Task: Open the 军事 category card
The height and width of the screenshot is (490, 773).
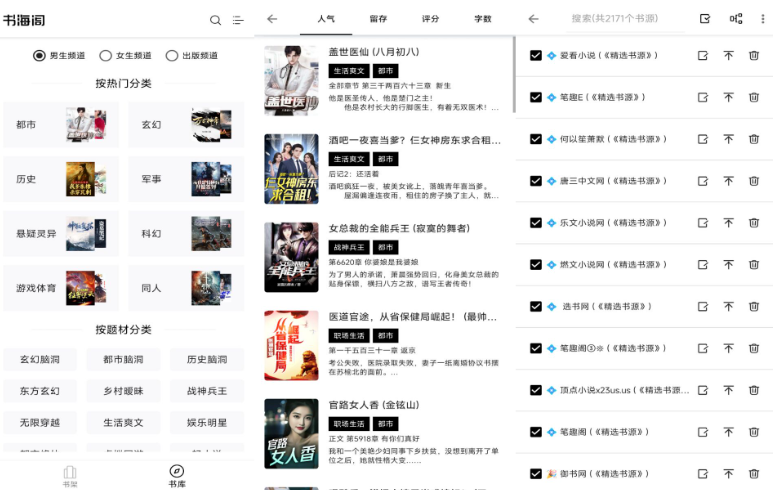Action: [x=186, y=179]
